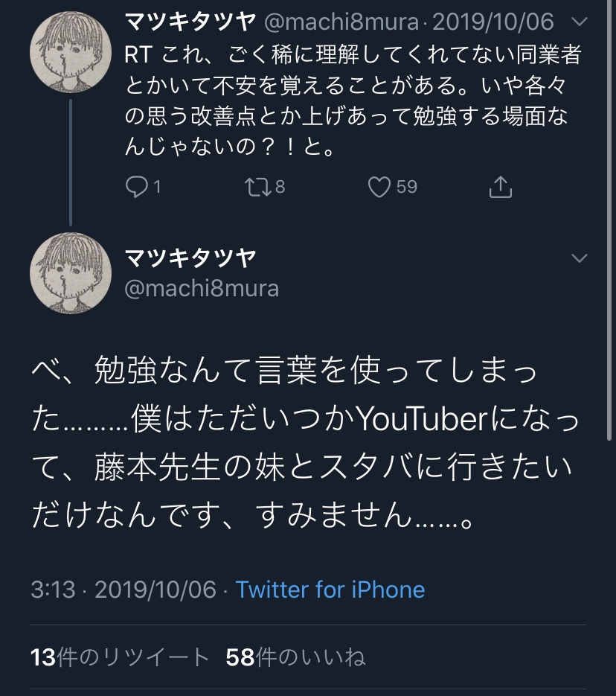Like the first tweet via the heart icon
The width and height of the screenshot is (616, 696).
(x=379, y=187)
